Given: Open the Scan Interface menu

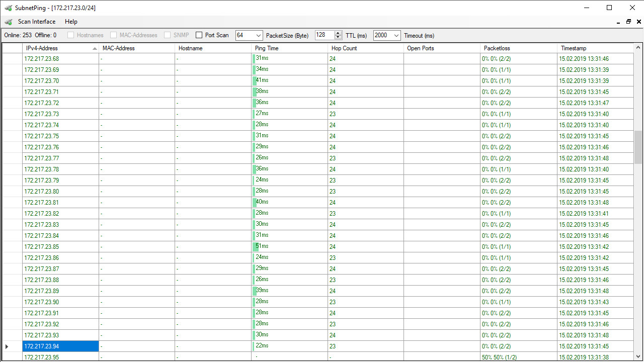Looking at the screenshot, I should point(37,22).
